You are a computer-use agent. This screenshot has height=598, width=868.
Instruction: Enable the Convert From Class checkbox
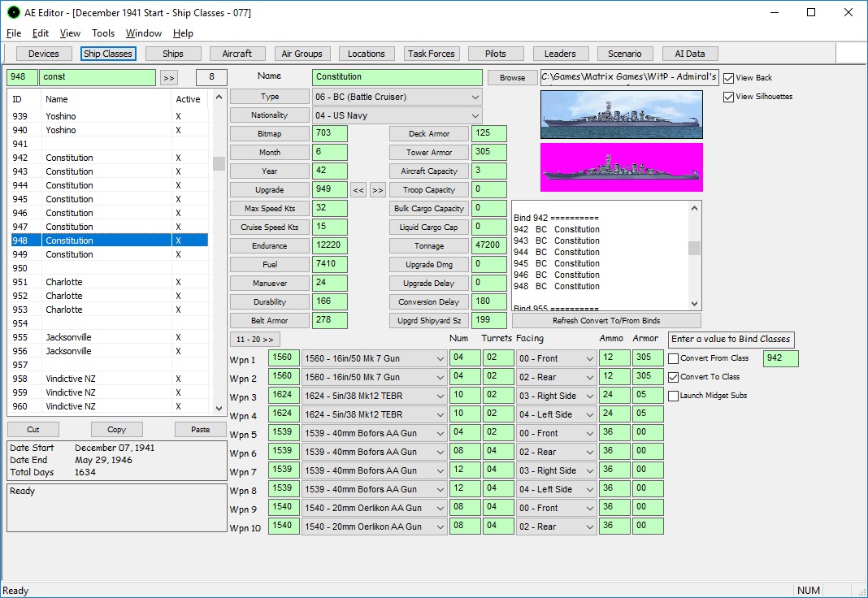pyautogui.click(x=674, y=358)
